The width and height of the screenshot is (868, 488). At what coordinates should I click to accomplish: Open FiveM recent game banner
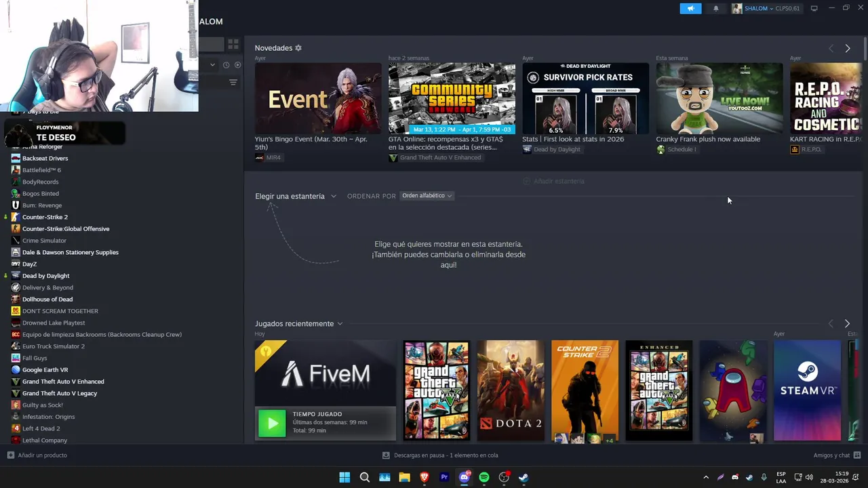coord(325,373)
